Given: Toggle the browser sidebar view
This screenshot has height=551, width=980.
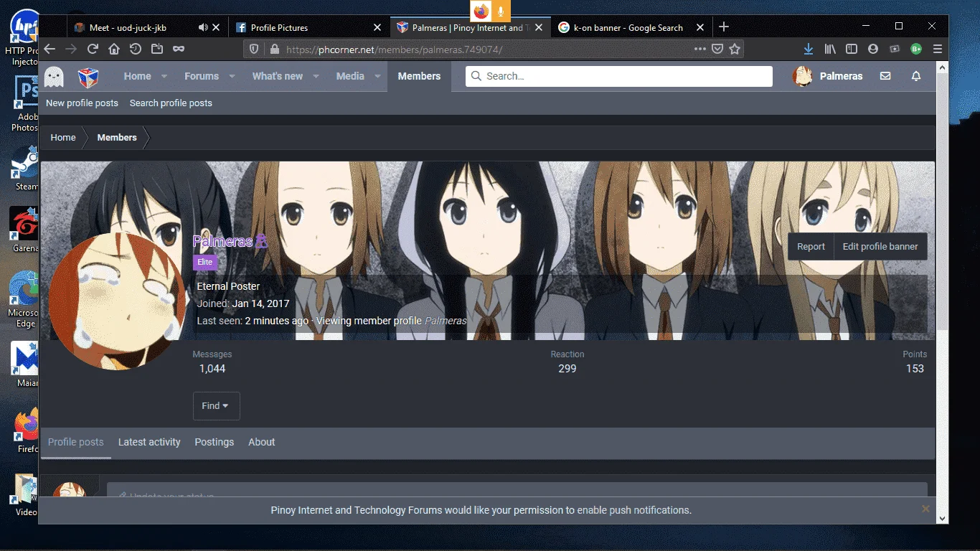Looking at the screenshot, I should click(852, 49).
